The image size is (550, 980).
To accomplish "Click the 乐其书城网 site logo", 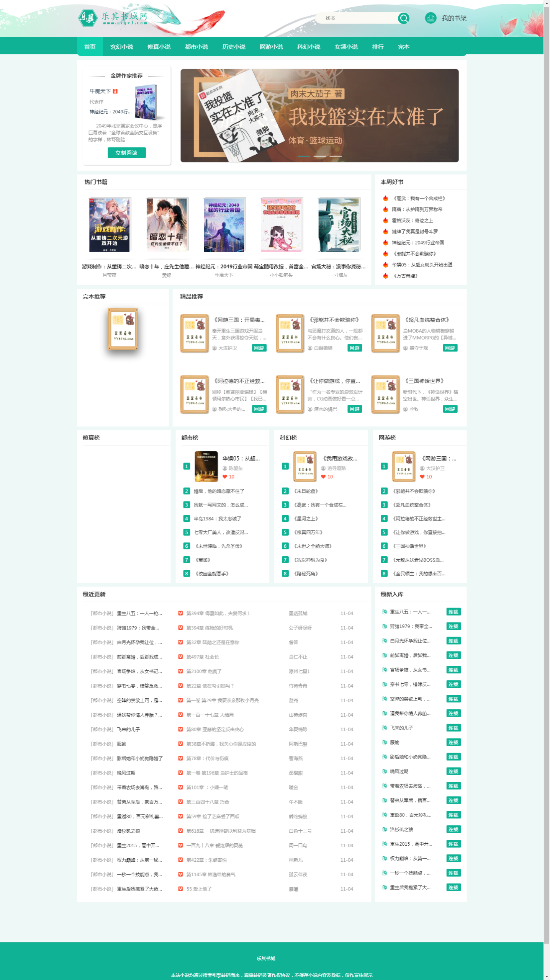I will tap(113, 18).
